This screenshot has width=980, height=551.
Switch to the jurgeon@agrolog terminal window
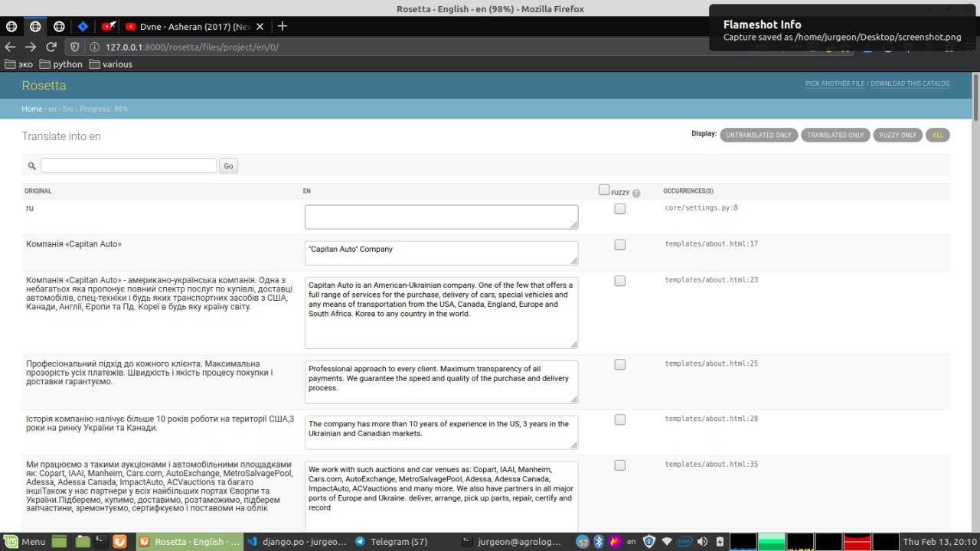(512, 541)
